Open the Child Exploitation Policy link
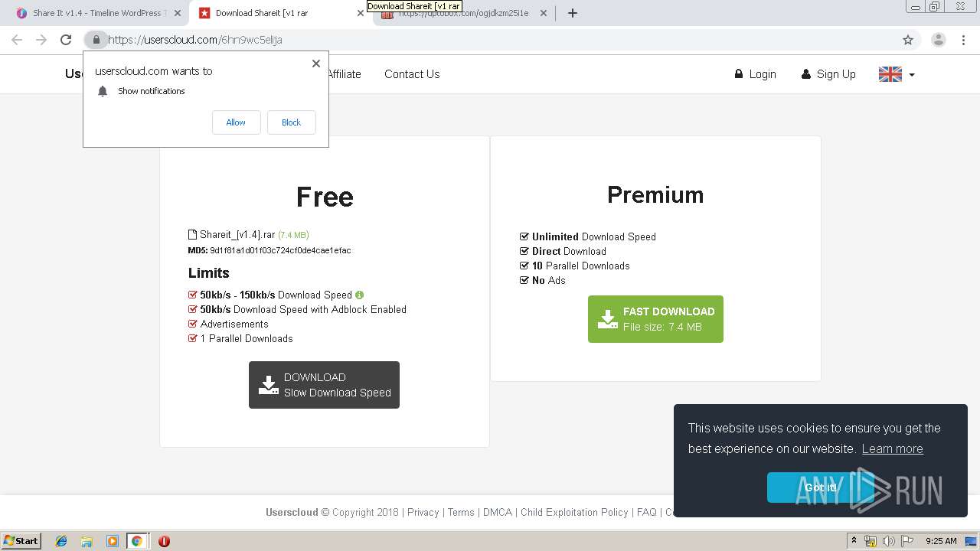 coord(574,513)
